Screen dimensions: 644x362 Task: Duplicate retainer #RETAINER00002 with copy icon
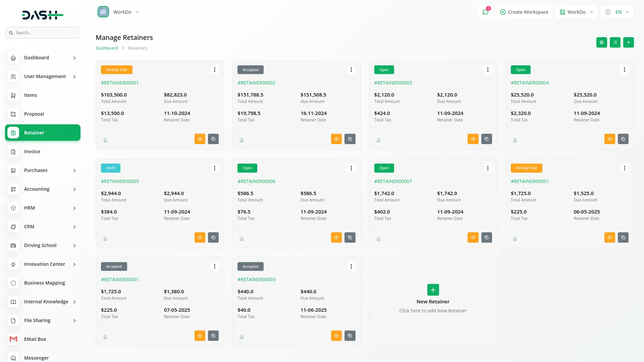[350, 139]
